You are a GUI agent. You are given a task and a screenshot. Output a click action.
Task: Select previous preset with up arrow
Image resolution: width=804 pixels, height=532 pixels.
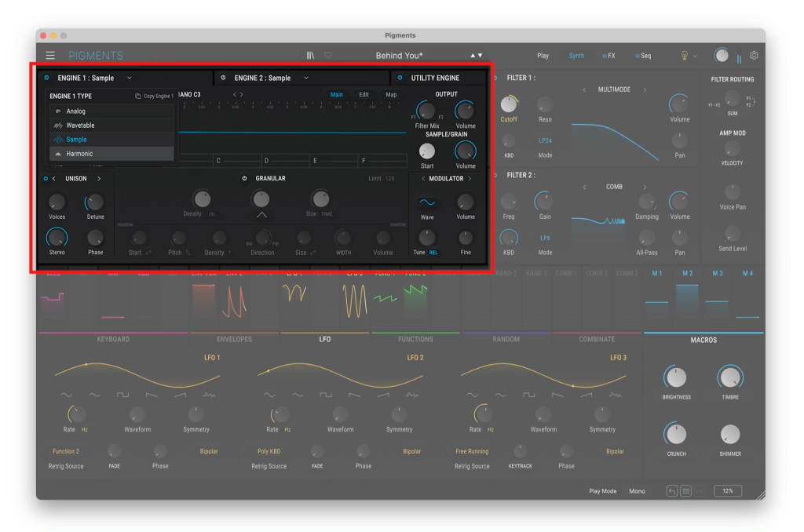pos(473,56)
